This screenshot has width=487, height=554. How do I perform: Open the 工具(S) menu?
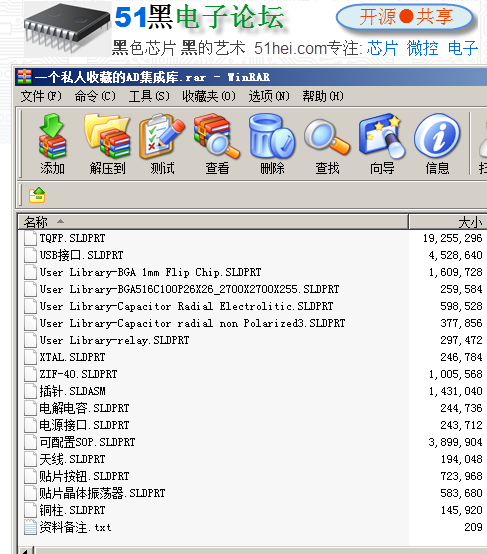[149, 96]
